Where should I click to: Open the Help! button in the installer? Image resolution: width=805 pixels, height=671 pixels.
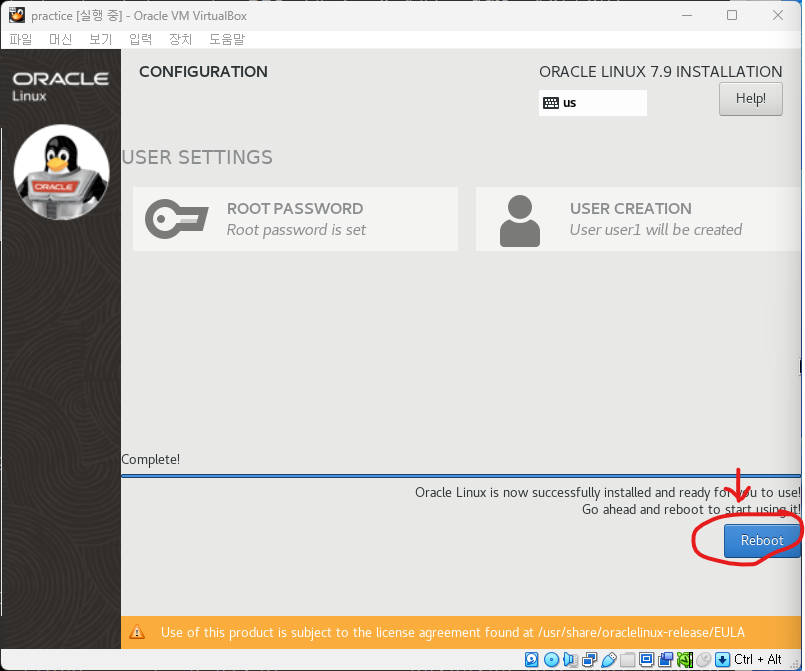(751, 99)
